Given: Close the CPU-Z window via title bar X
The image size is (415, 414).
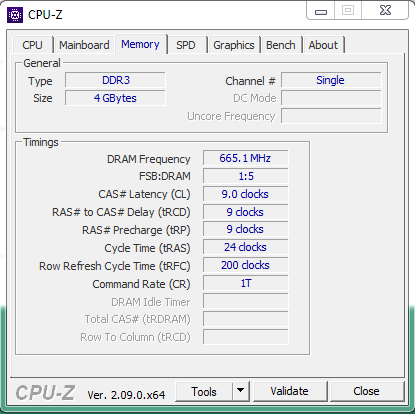Looking at the screenshot, I should [x=385, y=11].
